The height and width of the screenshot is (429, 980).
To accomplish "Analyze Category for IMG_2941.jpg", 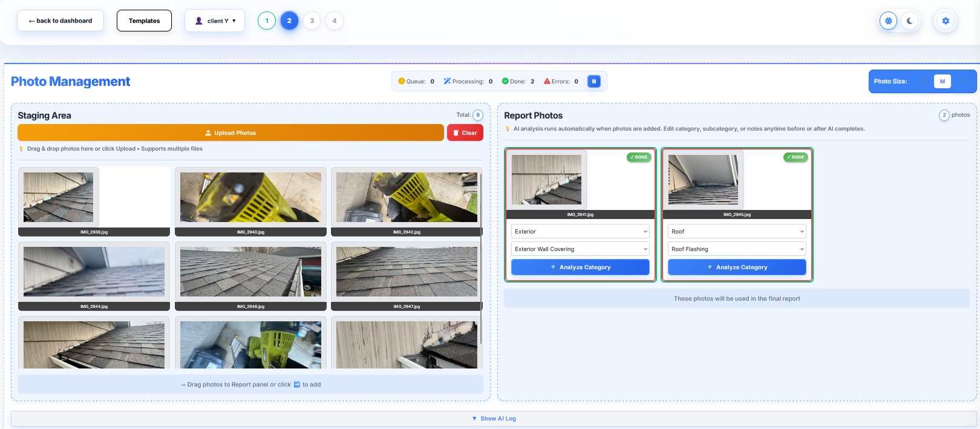I will (x=580, y=267).
